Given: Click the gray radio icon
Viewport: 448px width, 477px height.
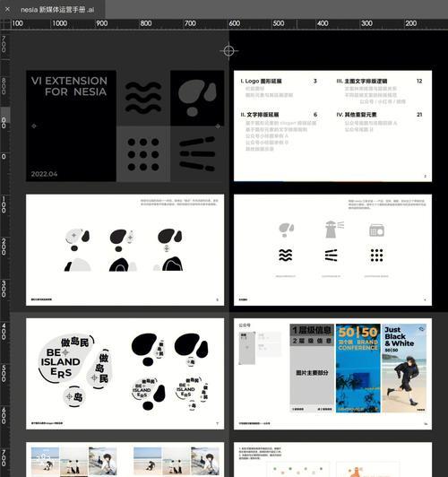Looking at the screenshot, I should [376, 230].
